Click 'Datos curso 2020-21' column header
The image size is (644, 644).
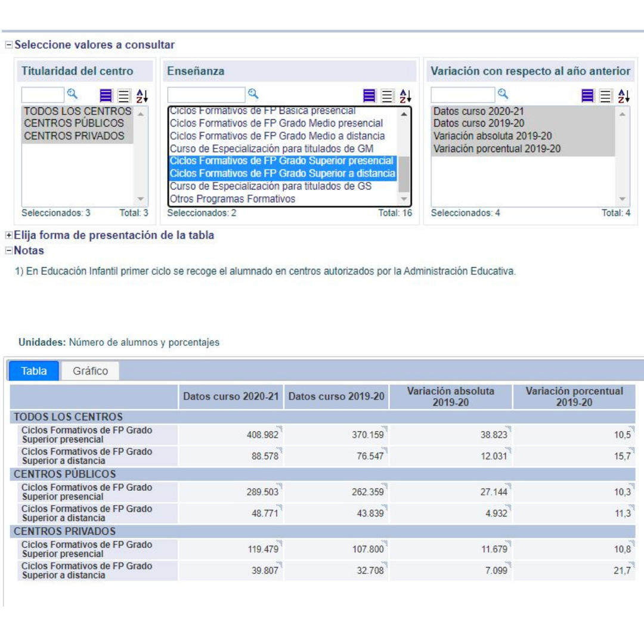pos(231,397)
